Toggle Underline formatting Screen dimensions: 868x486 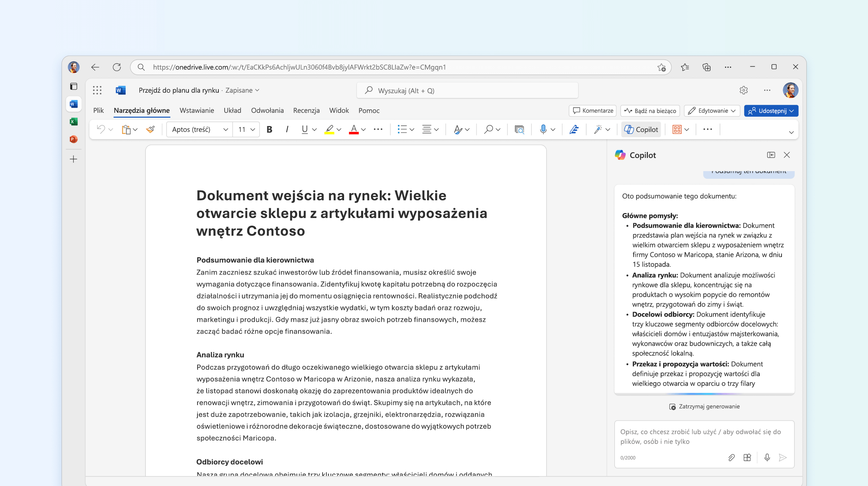click(304, 129)
